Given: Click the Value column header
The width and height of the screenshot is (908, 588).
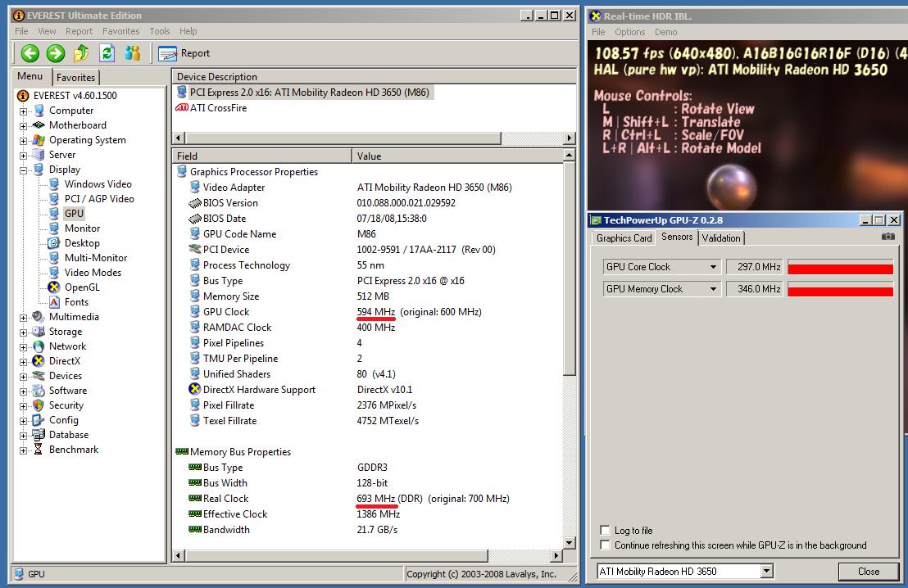Looking at the screenshot, I should pyautogui.click(x=457, y=156).
